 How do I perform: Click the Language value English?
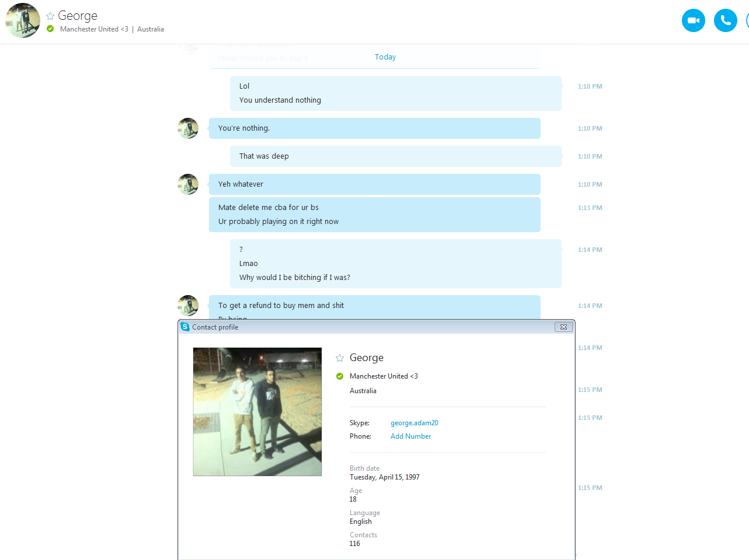point(361,521)
